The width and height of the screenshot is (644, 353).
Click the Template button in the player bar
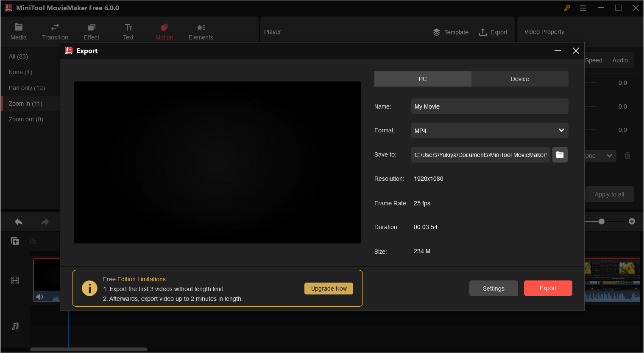coord(451,32)
